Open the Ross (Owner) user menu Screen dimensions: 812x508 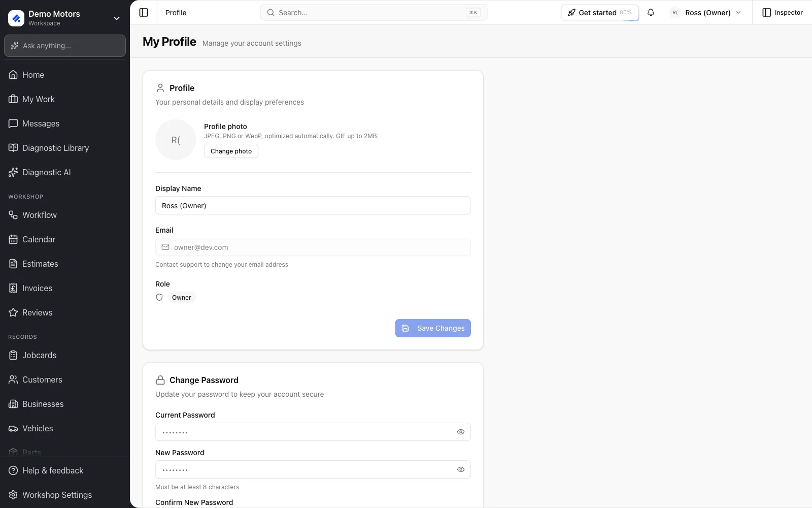706,13
